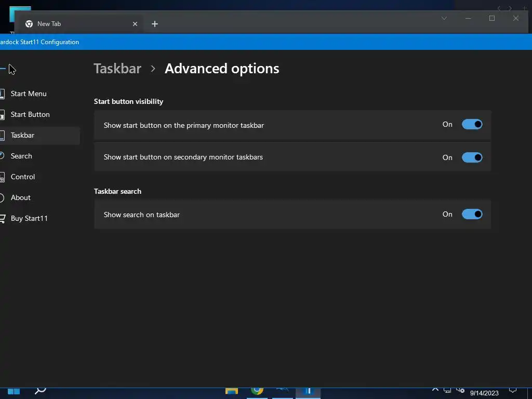Image resolution: width=532 pixels, height=399 pixels.
Task: Click the Search sidebar magnifier icon
Action: coord(2,156)
